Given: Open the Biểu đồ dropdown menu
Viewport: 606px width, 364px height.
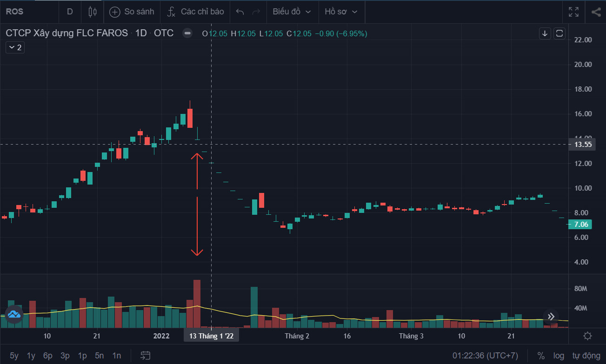Looking at the screenshot, I should (292, 12).
